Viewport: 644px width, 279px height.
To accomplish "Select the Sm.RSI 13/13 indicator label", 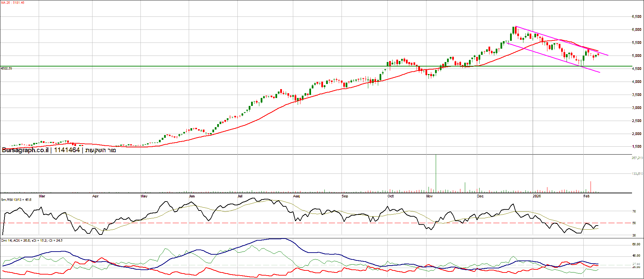I will coord(16,199).
